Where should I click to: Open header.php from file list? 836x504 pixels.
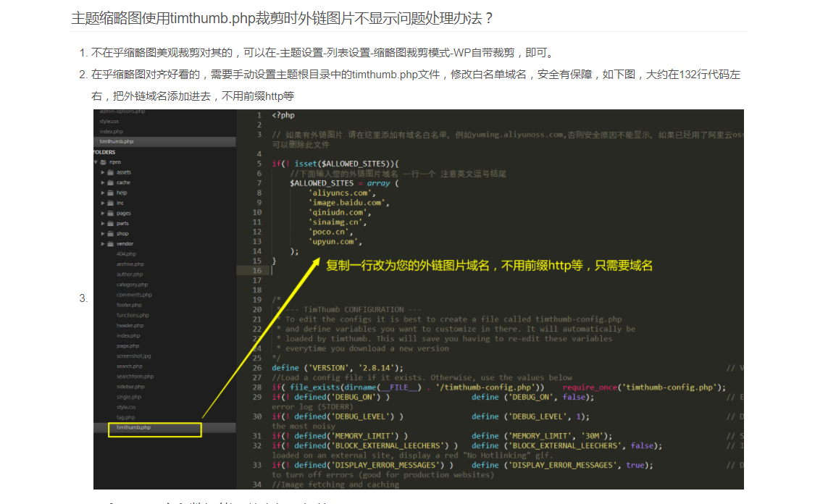coord(130,326)
